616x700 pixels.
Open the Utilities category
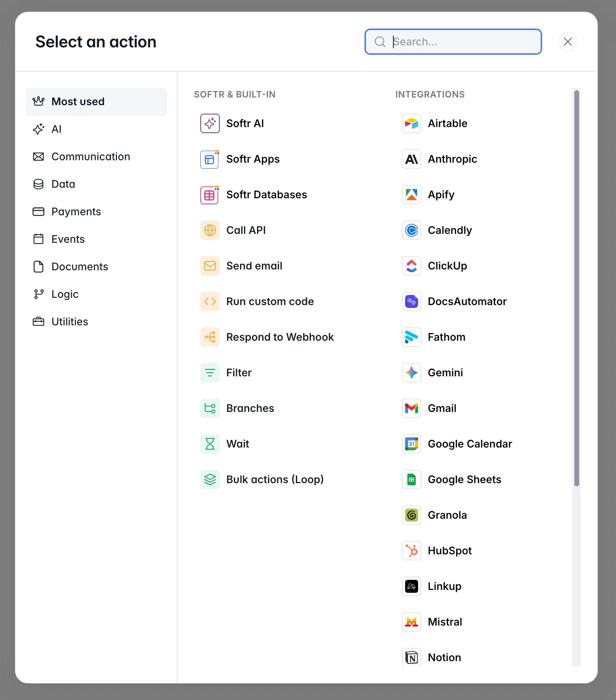tap(96, 322)
